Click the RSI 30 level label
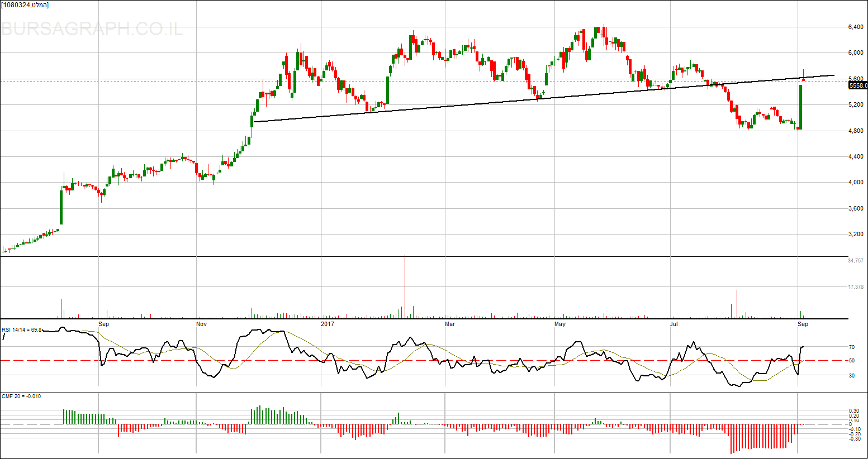The image size is (868, 459). 852,376
